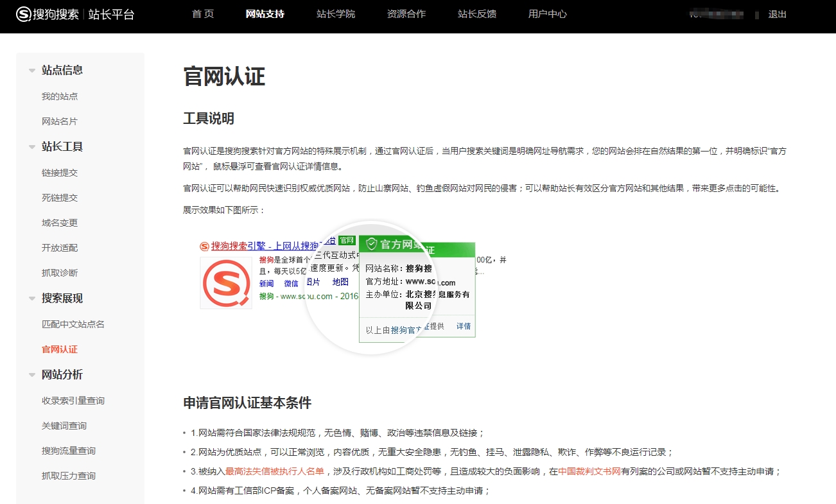
Task: Open 搜狗流量查询 sidebar item
Action: pos(69,451)
